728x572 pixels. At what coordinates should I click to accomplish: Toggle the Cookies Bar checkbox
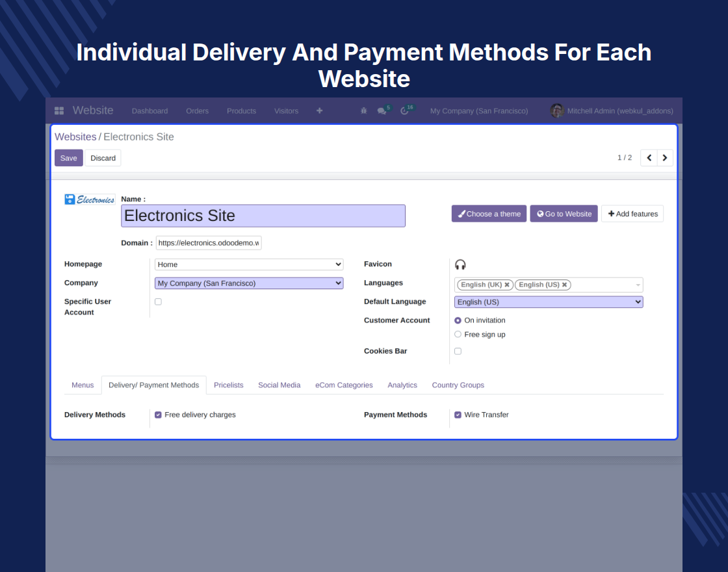click(458, 351)
